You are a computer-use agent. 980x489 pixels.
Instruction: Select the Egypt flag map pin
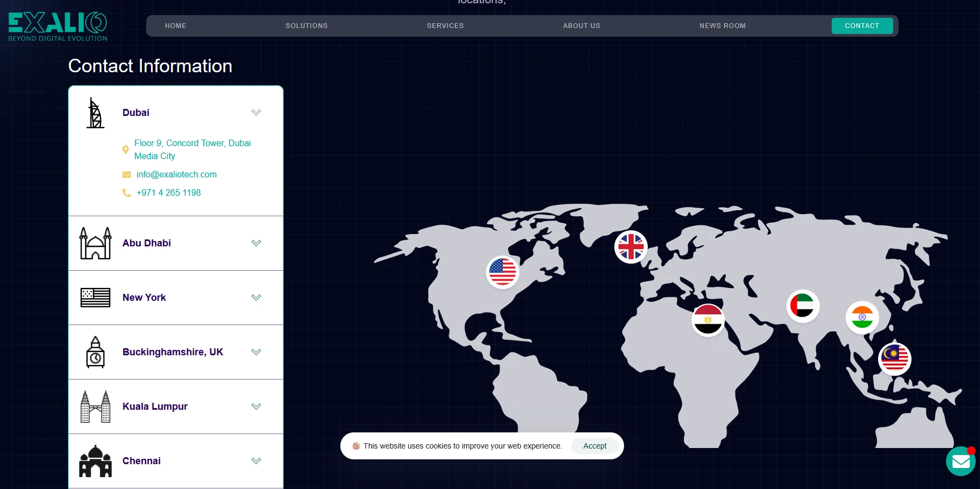(x=708, y=319)
